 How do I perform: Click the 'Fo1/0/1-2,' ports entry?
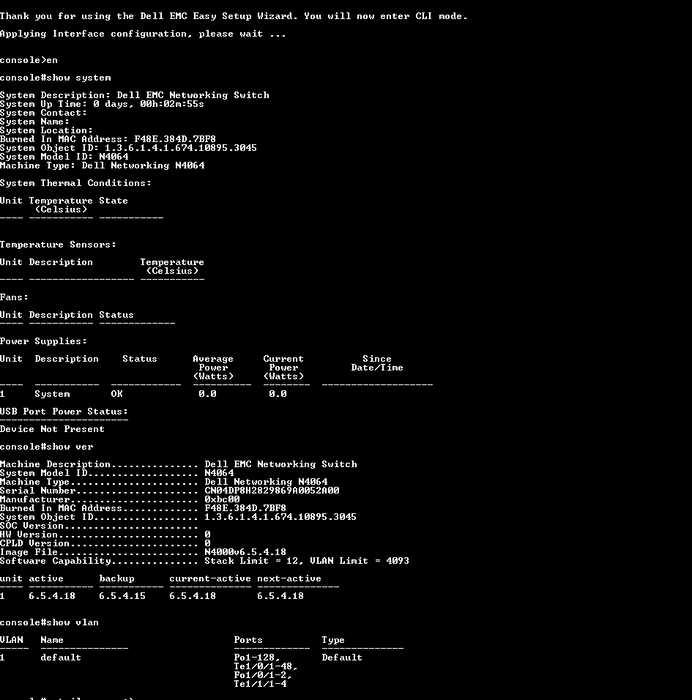[x=263, y=675]
